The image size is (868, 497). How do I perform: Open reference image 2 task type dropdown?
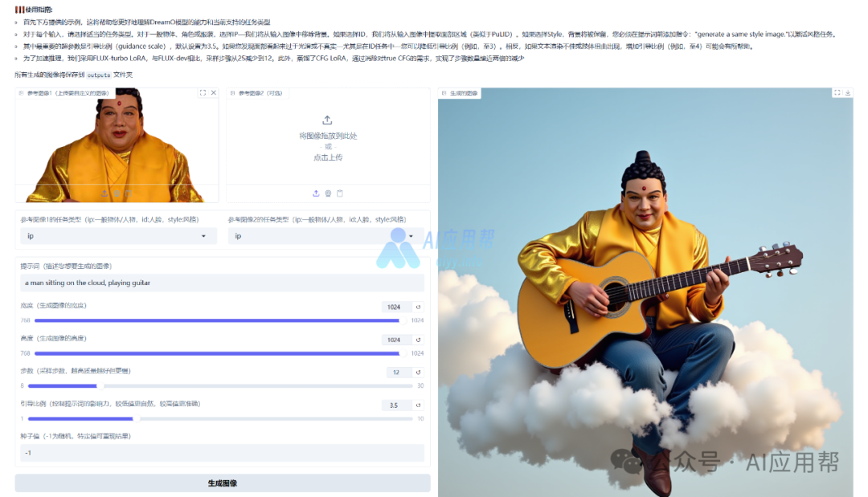coord(326,236)
